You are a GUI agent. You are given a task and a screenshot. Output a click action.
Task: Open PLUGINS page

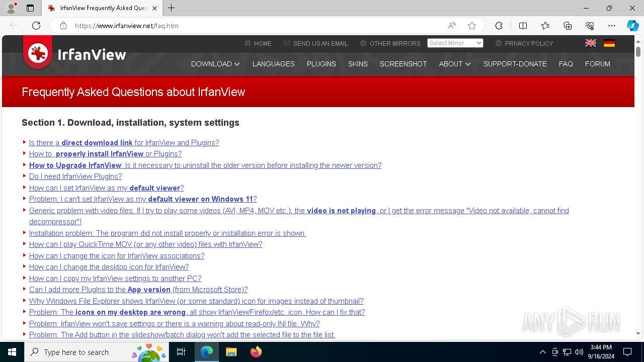(x=321, y=64)
